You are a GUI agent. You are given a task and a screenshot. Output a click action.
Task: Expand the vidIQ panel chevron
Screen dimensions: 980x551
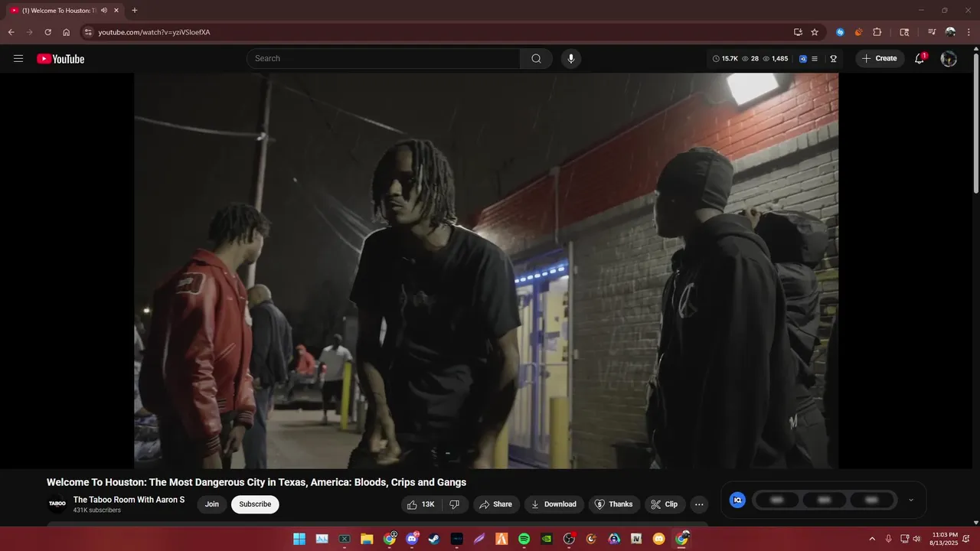(x=910, y=500)
